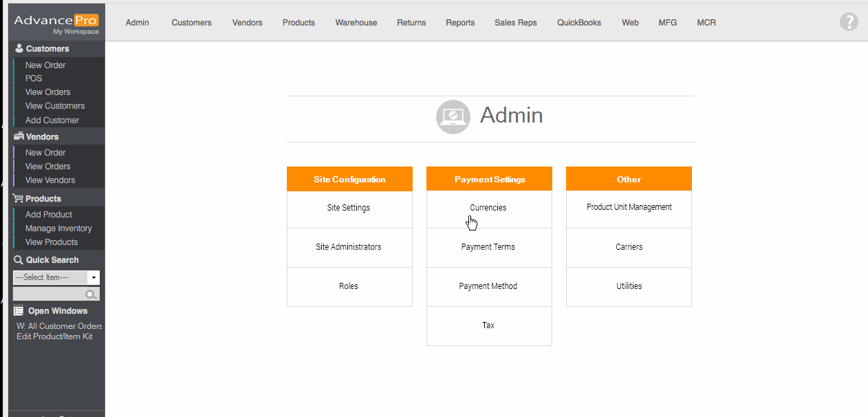Open the Select Item dropdown

(56, 277)
